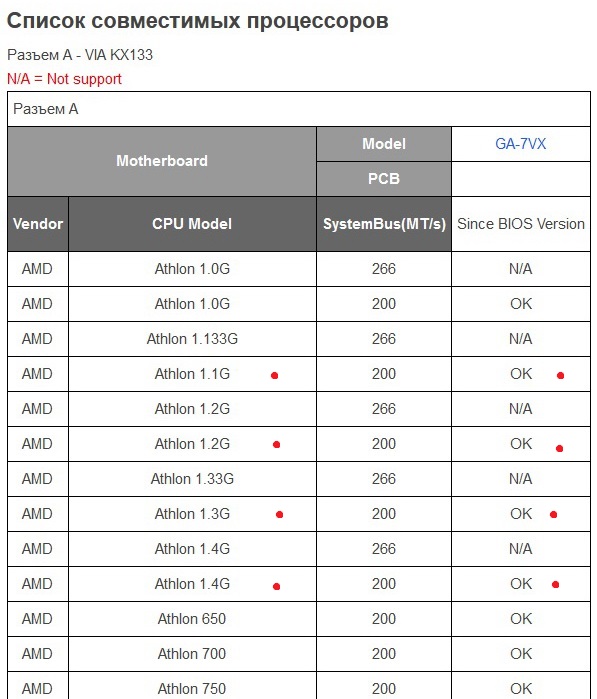Click the PCB header cell
The image size is (597, 699).
pos(384,179)
